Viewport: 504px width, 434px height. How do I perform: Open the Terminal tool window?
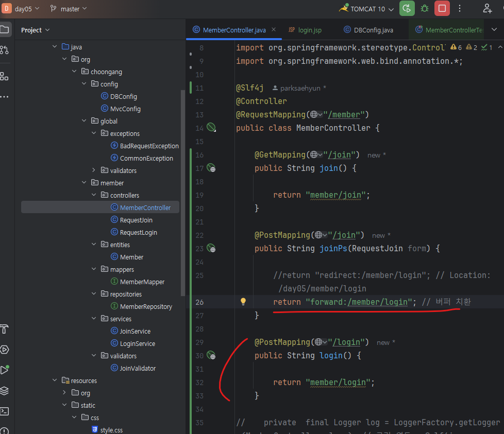click(x=4, y=411)
